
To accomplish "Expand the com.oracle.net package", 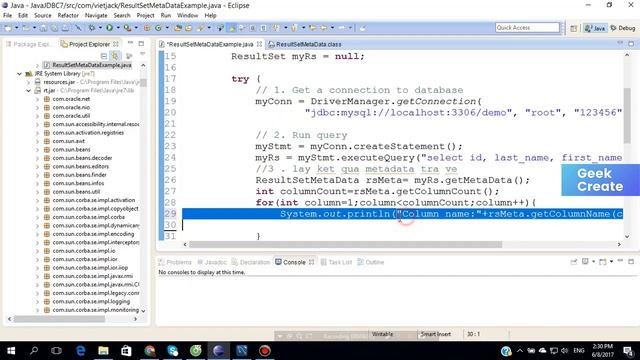I will coord(37,99).
